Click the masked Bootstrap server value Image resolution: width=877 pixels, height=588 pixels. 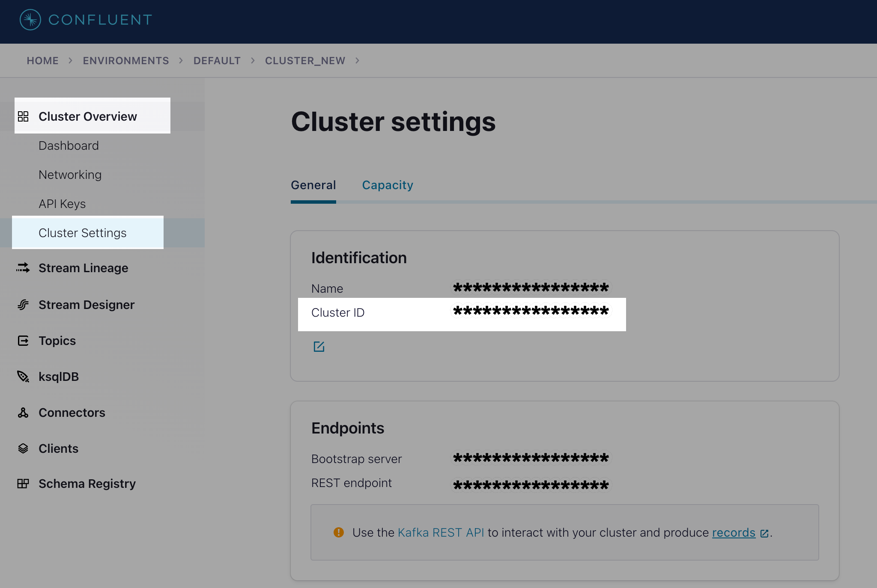point(531,458)
